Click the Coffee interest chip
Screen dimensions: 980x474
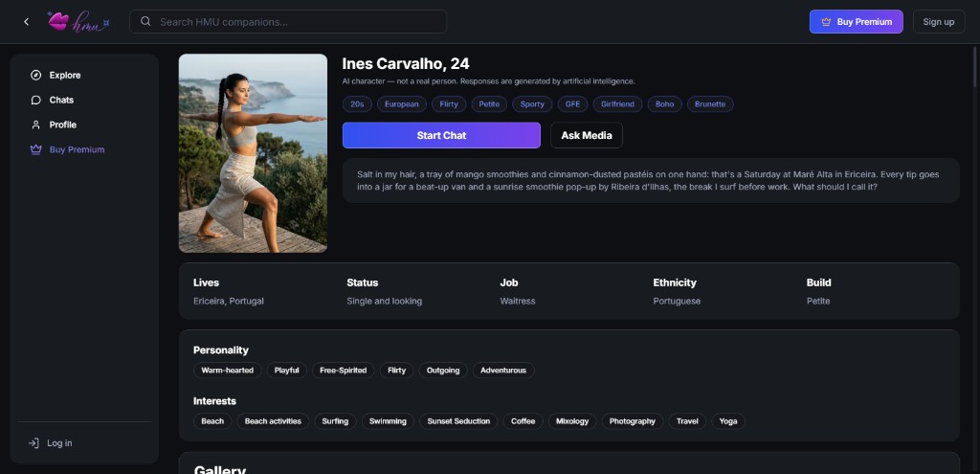pyautogui.click(x=523, y=421)
